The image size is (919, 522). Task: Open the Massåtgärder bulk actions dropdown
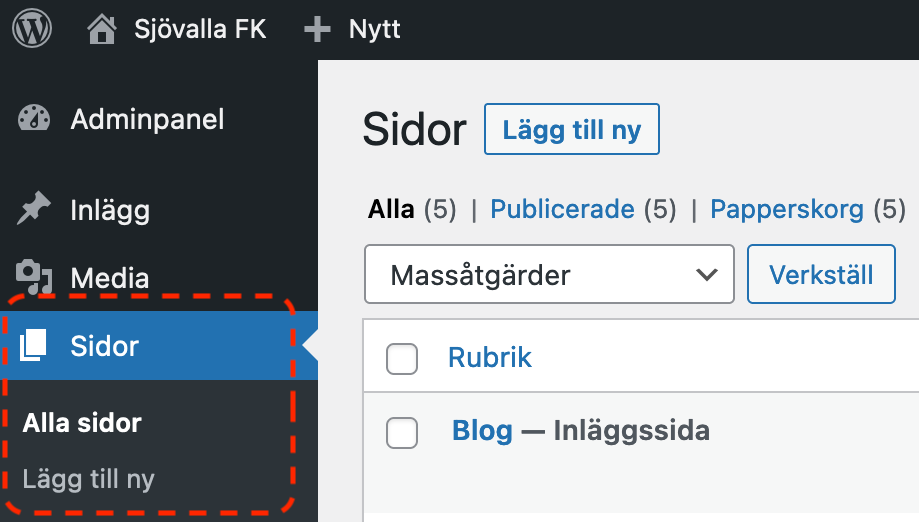coord(549,274)
